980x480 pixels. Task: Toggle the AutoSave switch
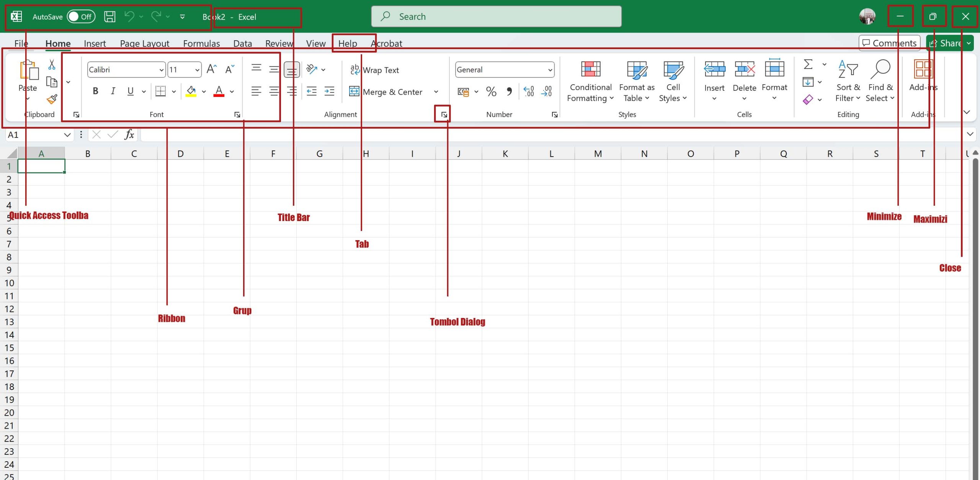click(x=81, y=16)
